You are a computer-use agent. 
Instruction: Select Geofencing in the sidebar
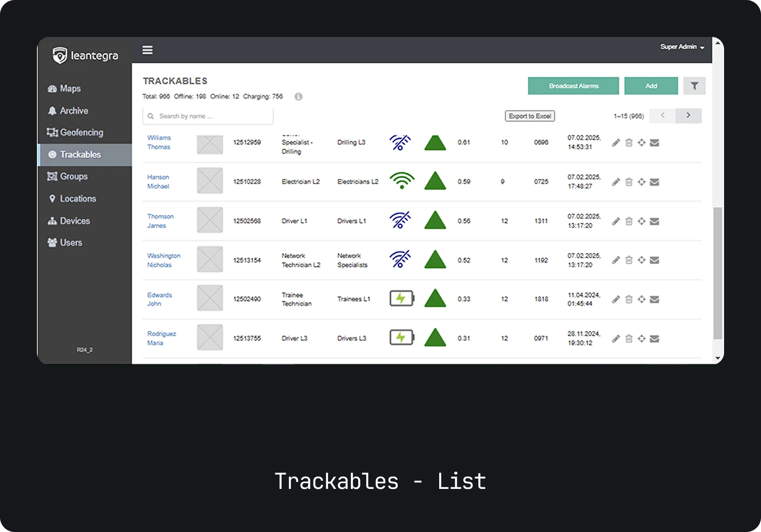tap(81, 133)
